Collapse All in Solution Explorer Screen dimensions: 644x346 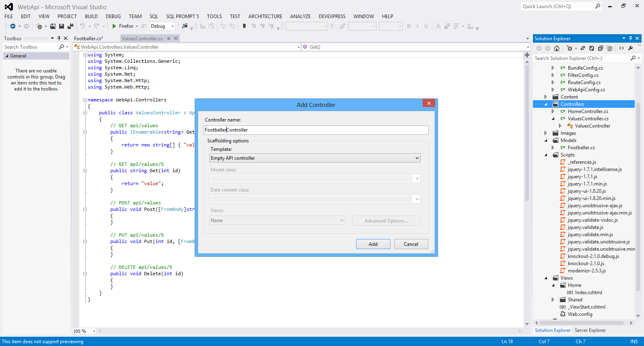click(x=601, y=48)
